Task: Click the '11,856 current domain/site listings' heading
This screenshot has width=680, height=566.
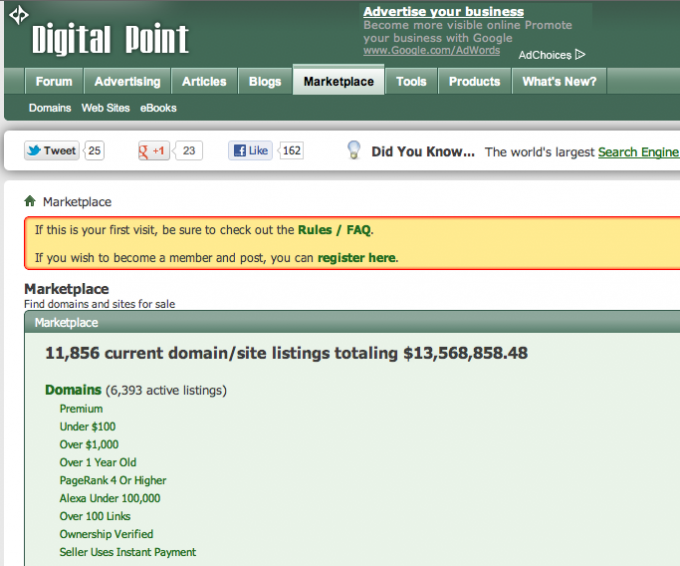Action: [286, 353]
